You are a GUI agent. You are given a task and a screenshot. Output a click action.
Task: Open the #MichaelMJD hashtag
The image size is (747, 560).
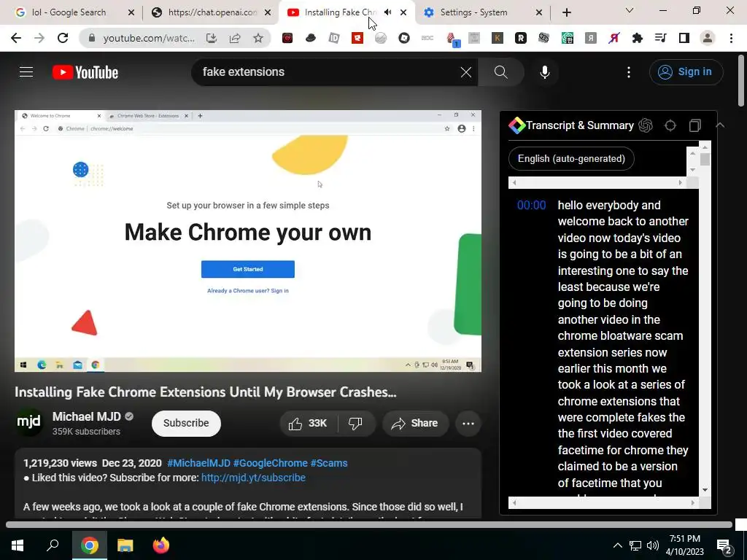[x=198, y=463]
